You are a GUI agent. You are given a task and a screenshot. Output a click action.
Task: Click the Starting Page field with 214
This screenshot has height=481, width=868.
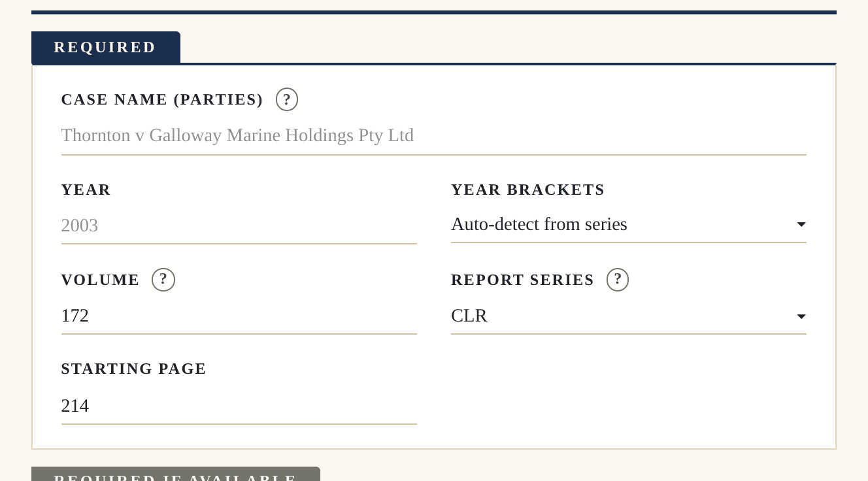pos(239,406)
